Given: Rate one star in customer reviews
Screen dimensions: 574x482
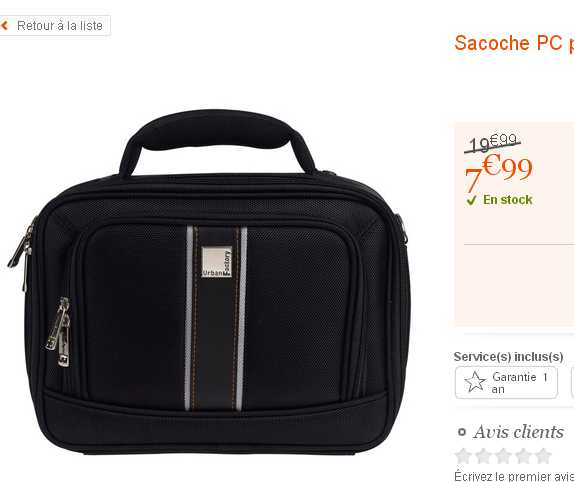Looking at the screenshot, I should (463, 456).
